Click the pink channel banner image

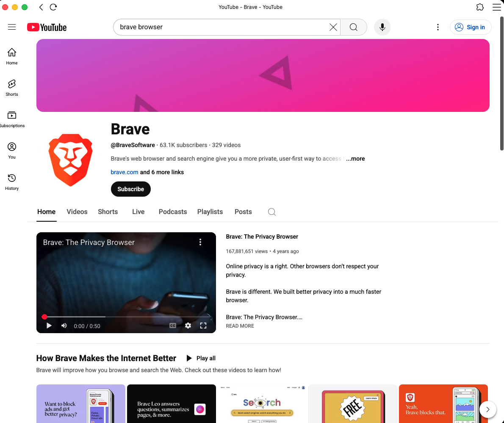click(x=263, y=75)
